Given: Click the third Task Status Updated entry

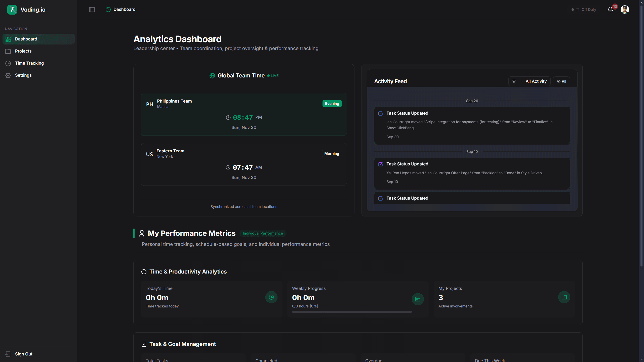Looking at the screenshot, I should click(472, 198).
